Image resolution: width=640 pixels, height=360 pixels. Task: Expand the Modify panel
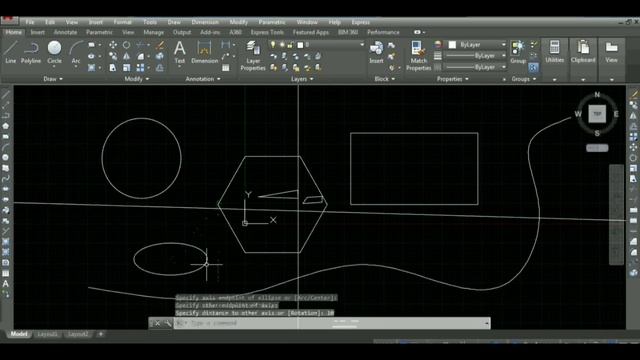[137, 79]
